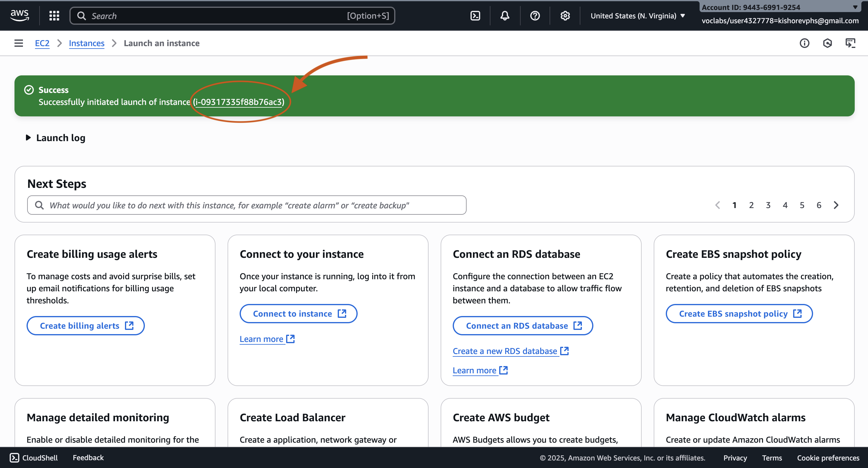868x468 pixels.
Task: Click the AWS home logo
Action: pyautogui.click(x=19, y=15)
